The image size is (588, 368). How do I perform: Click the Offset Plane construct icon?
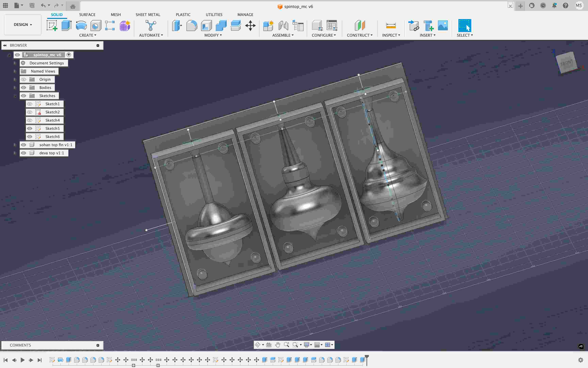coord(360,26)
